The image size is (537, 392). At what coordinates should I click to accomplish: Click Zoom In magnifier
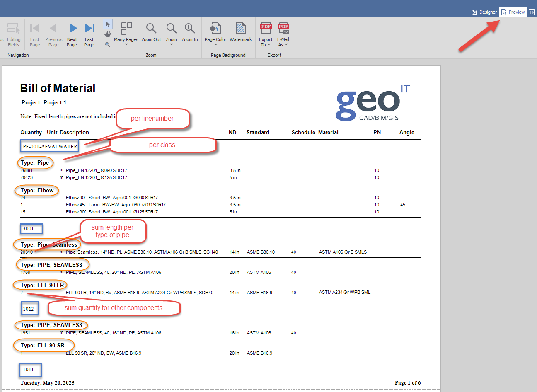click(x=190, y=28)
